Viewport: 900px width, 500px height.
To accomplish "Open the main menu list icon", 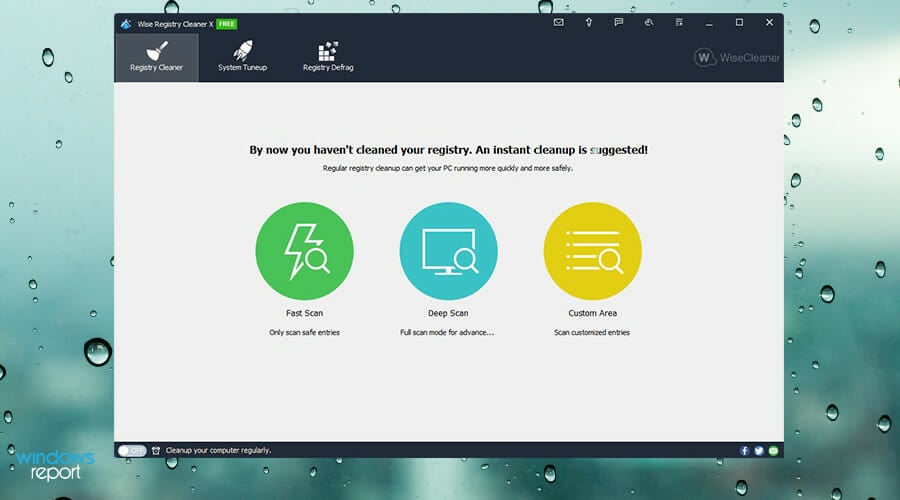I will point(679,22).
